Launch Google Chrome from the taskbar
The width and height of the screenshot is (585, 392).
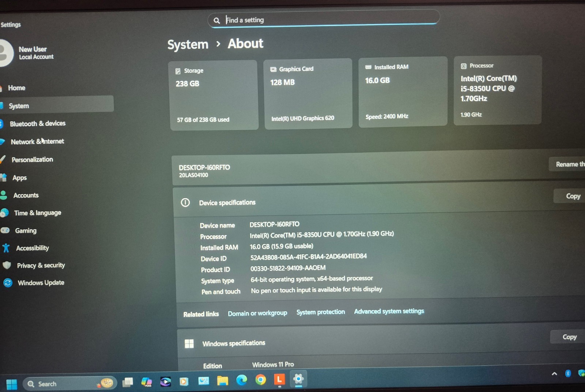260,380
